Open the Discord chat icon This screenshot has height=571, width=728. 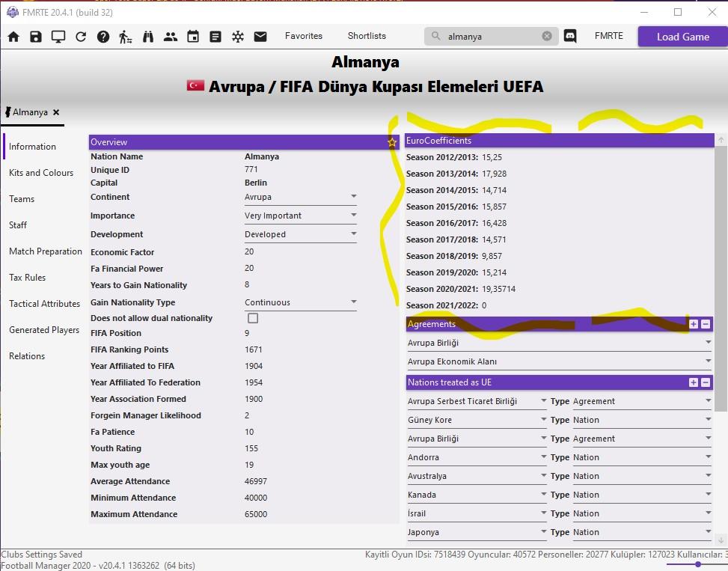570,36
